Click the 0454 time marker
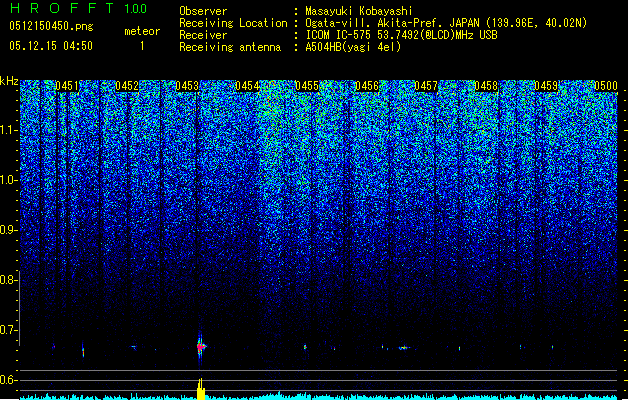Viewport: 629px width, 400px height. coord(247,86)
